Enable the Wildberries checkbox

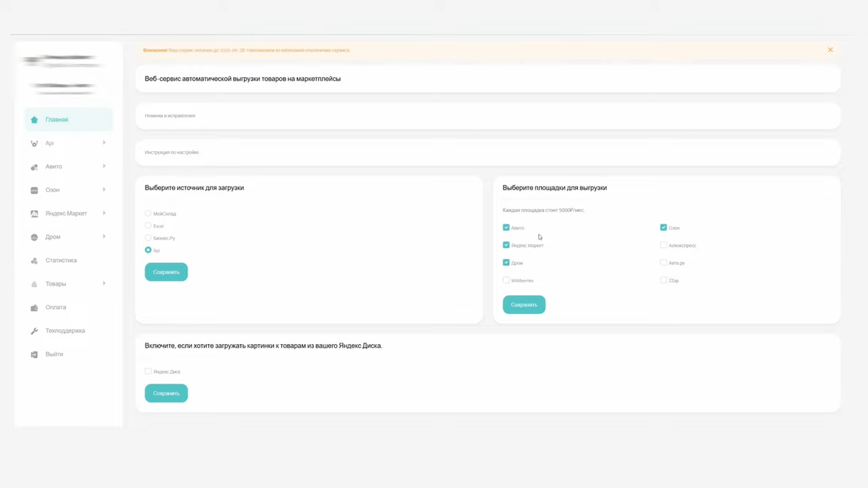click(506, 280)
